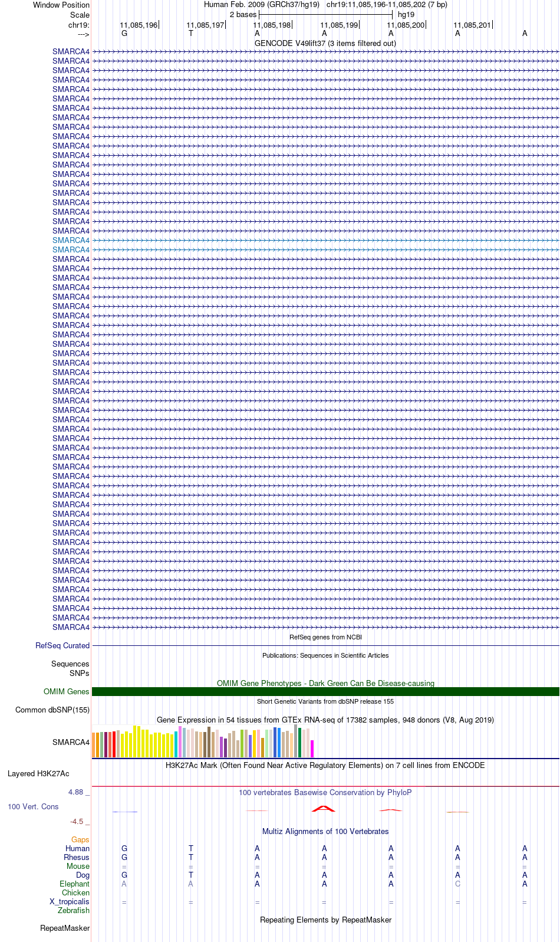This screenshot has height=942, width=560.
Task: Select the 'Elephant' alignment row label
Action: [x=74, y=884]
